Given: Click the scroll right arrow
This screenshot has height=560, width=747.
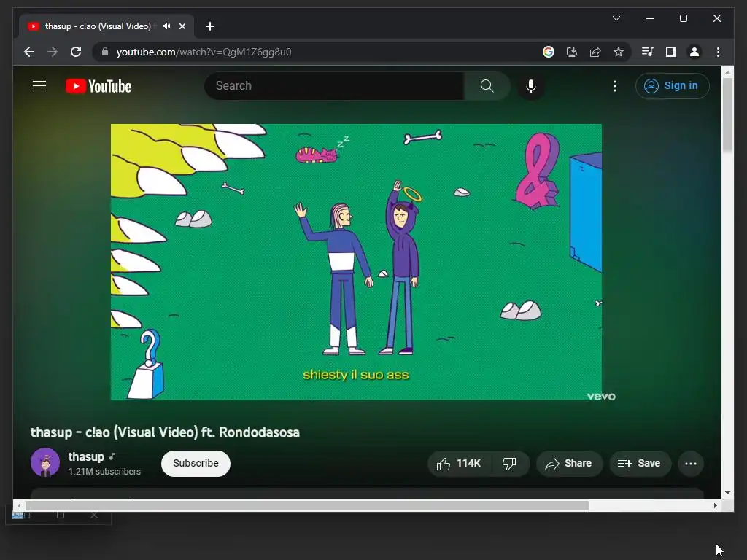Looking at the screenshot, I should pyautogui.click(x=715, y=506).
